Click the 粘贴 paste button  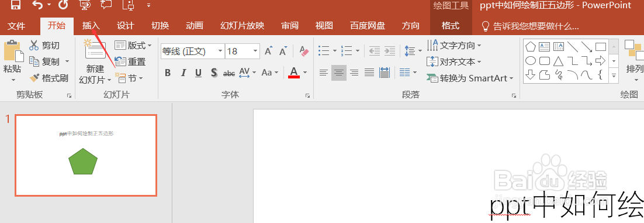point(12,61)
